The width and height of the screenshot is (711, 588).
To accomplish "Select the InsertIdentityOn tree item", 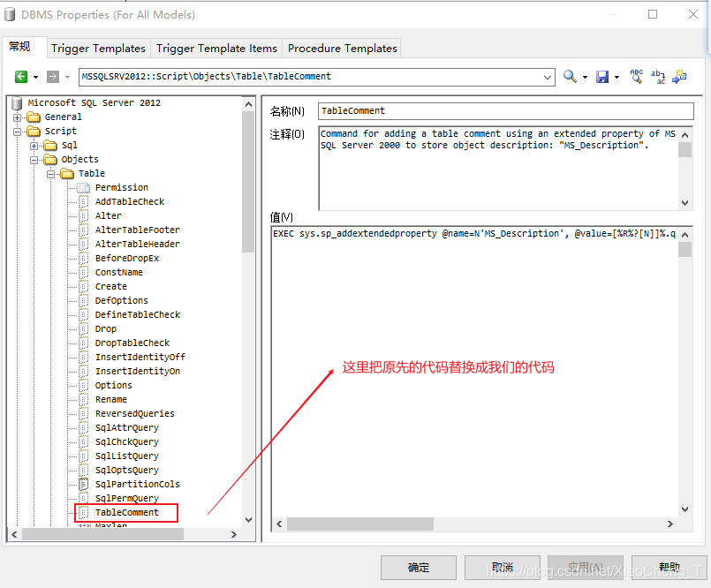I will click(x=138, y=372).
